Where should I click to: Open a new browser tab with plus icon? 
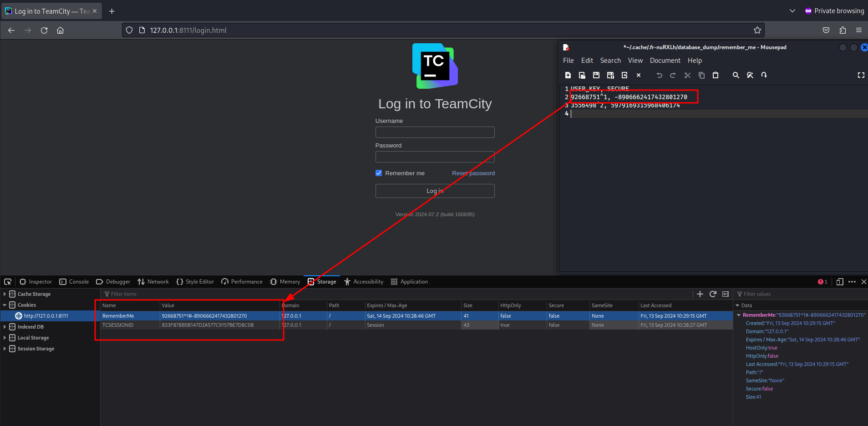click(x=112, y=11)
